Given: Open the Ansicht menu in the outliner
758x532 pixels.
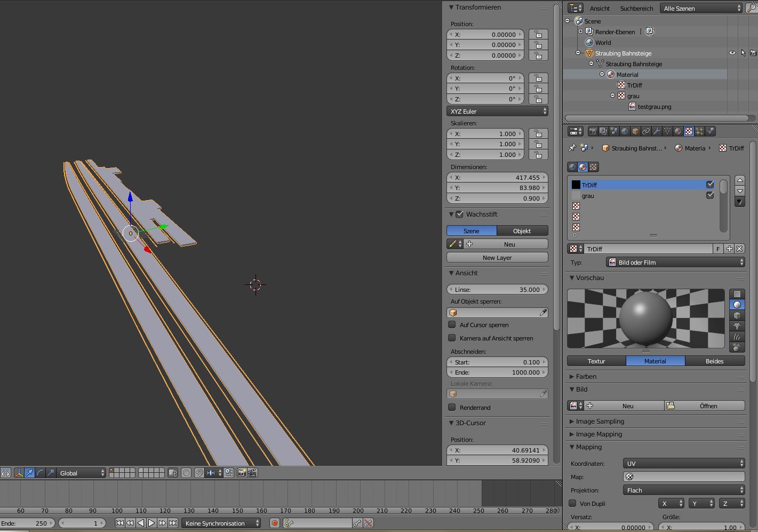Looking at the screenshot, I should click(600, 9).
